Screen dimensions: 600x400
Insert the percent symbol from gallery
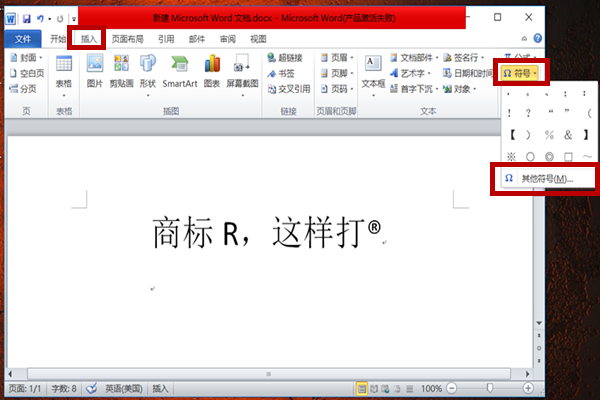click(x=549, y=135)
